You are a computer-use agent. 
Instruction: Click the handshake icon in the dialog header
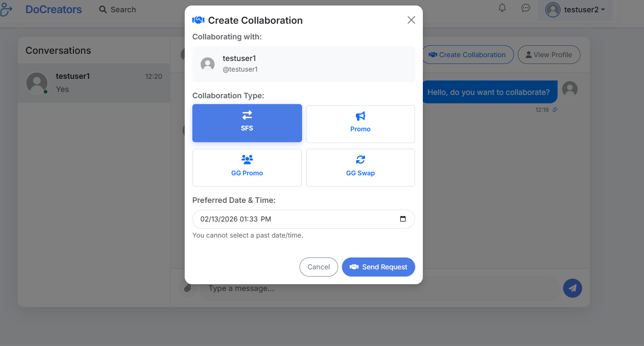198,19
